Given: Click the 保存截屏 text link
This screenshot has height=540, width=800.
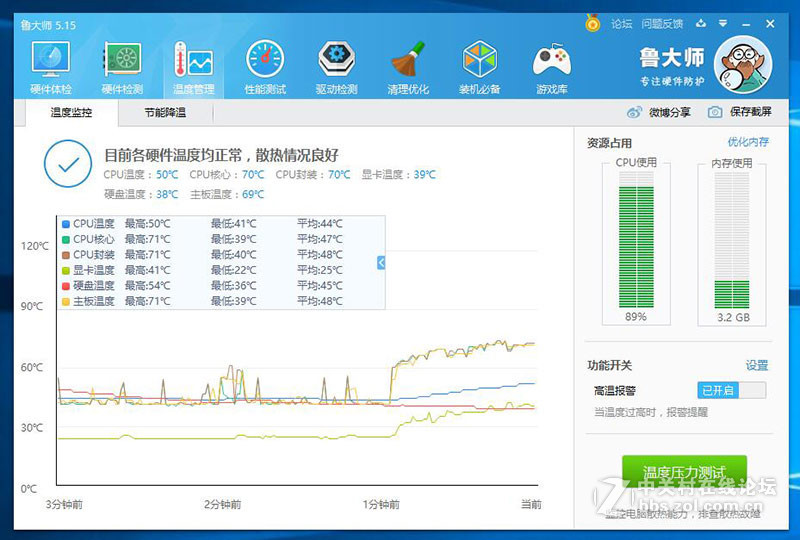Looking at the screenshot, I should coord(751,112).
